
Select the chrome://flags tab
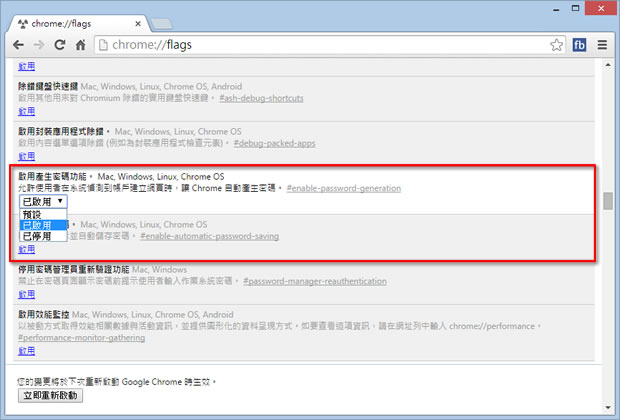pos(79,24)
